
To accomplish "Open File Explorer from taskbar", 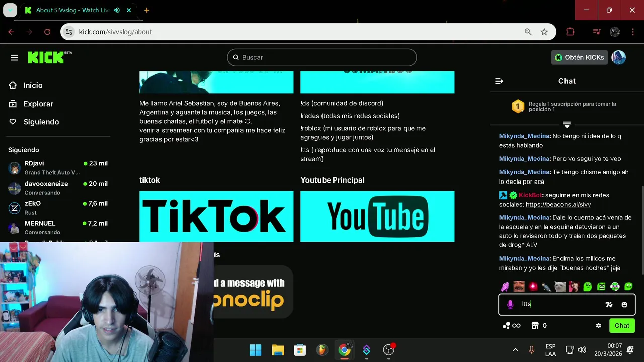I will [278, 350].
